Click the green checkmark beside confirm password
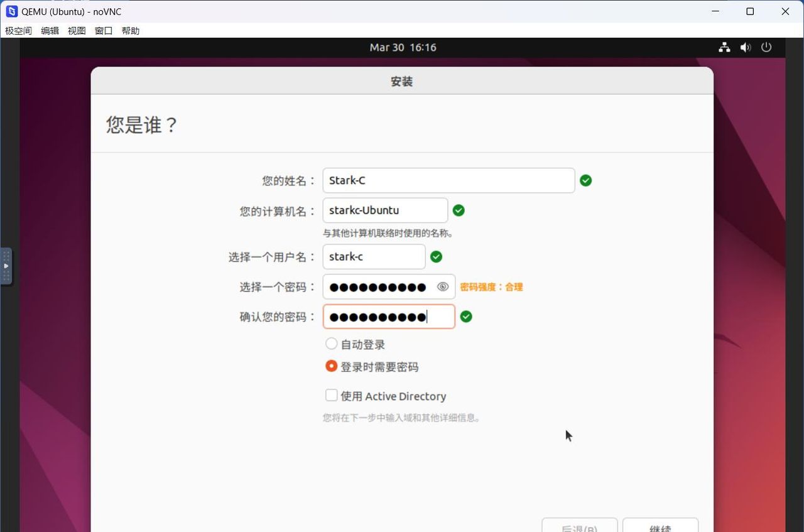The image size is (804, 532). point(465,317)
